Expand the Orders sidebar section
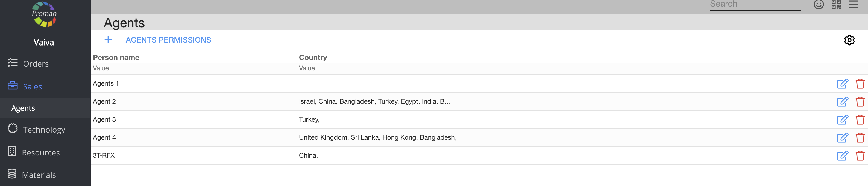This screenshot has width=868, height=186. coord(36,64)
